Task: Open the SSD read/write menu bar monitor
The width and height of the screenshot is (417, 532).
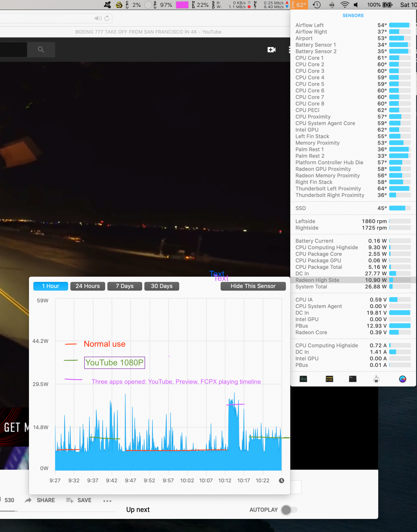Action: pyautogui.click(x=231, y=5)
